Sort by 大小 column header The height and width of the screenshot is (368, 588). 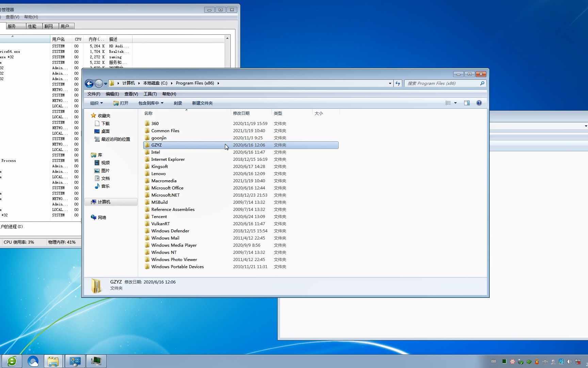tap(326, 113)
